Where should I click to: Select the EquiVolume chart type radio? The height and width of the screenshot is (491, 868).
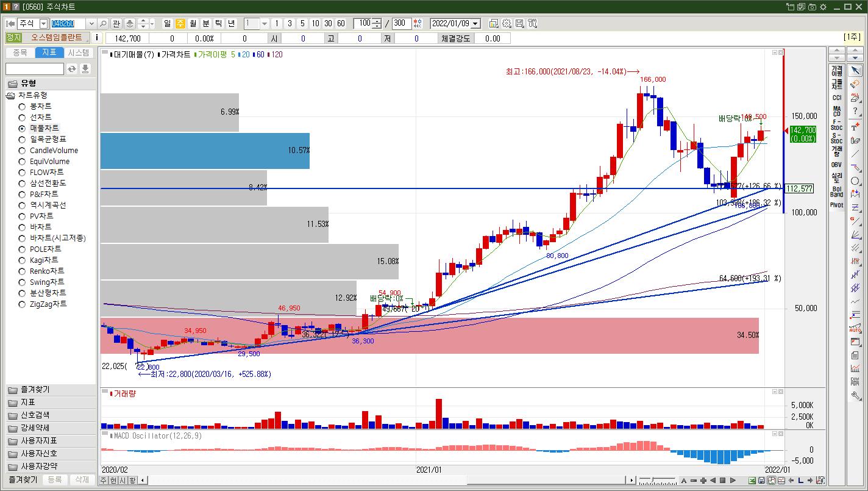tap(22, 161)
